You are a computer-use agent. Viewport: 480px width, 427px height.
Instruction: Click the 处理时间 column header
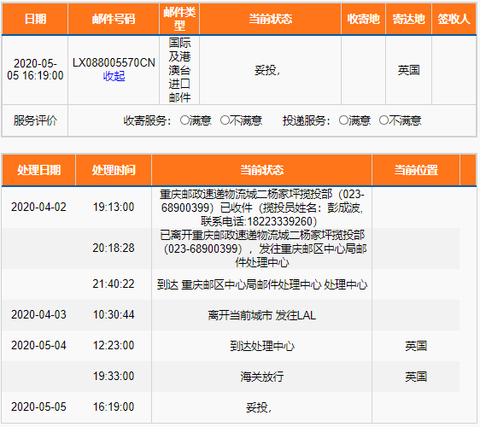[114, 170]
